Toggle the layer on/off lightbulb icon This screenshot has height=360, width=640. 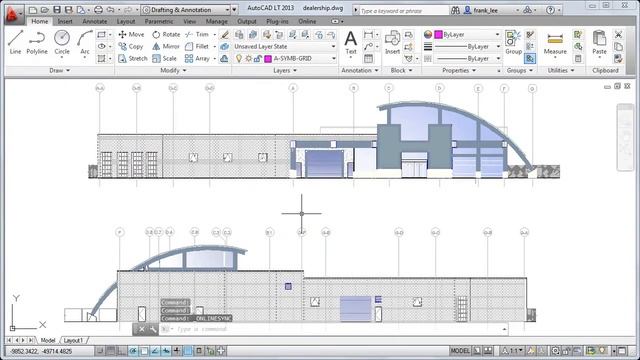tap(239, 58)
